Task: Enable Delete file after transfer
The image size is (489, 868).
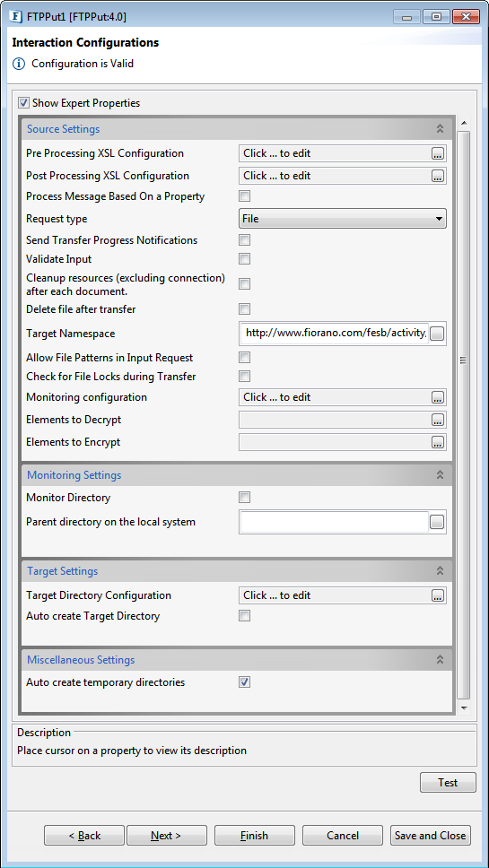Action: 244,308
